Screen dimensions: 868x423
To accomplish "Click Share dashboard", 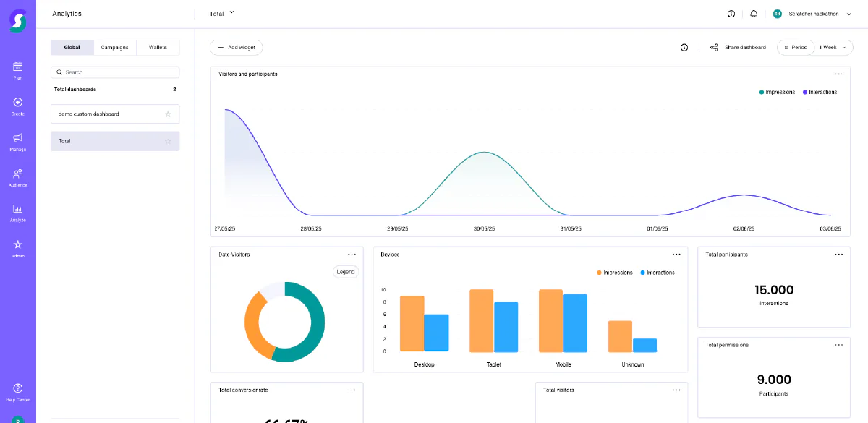I will coord(738,47).
